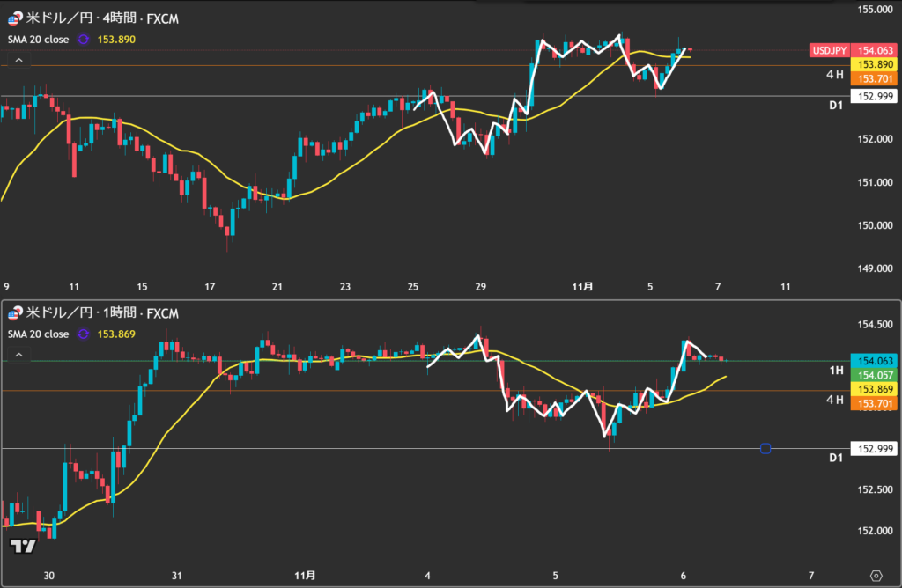Click the red USDJPY price label on the upper chart
The height and width of the screenshot is (588, 902).
click(x=828, y=51)
